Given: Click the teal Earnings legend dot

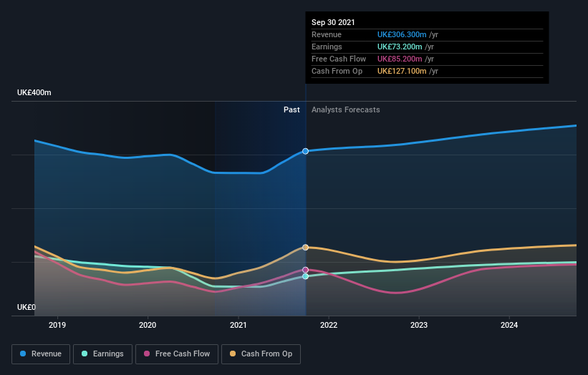Looking at the screenshot, I should [85, 354].
